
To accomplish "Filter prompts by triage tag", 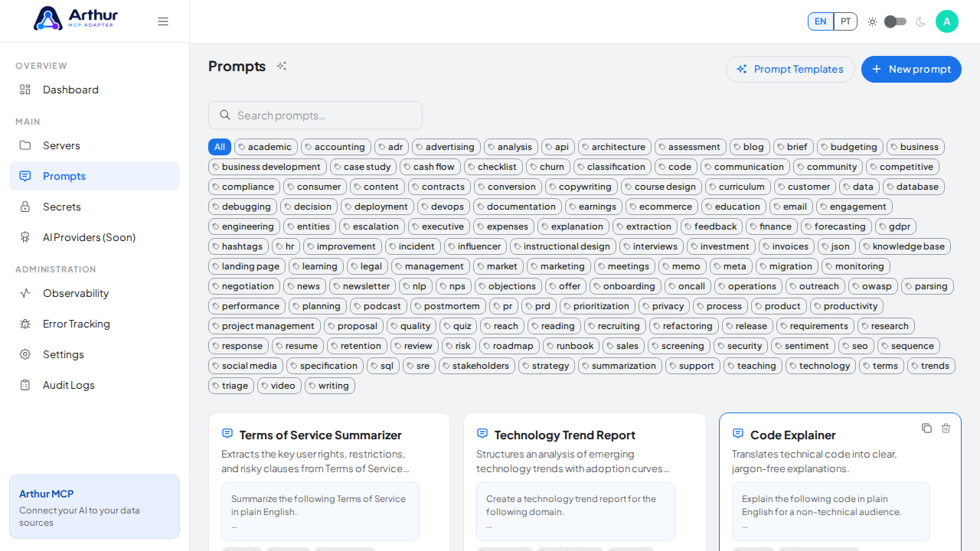I will [231, 386].
